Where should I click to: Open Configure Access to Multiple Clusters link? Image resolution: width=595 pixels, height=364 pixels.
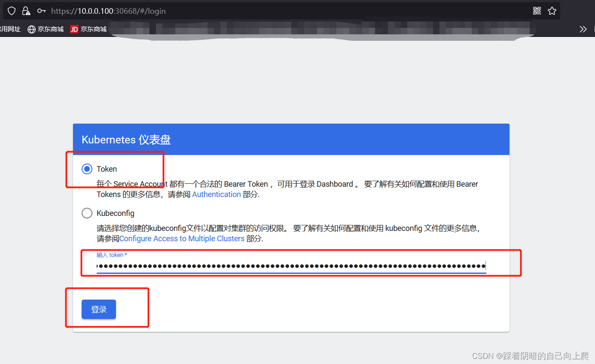point(182,239)
